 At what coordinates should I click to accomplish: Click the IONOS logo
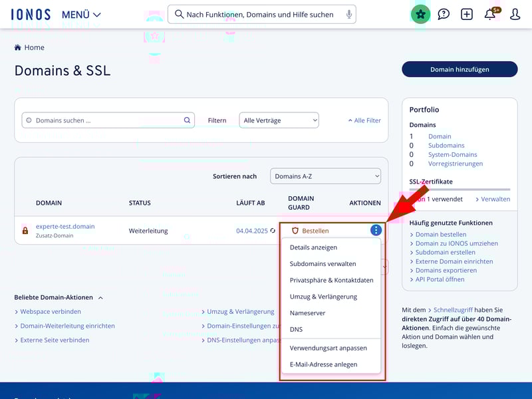pyautogui.click(x=31, y=14)
